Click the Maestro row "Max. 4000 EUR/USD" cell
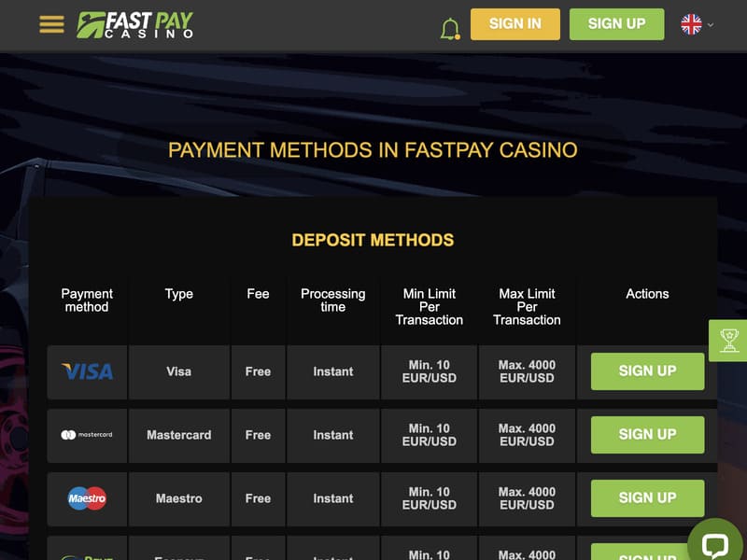Screen dimensions: 747x560 coord(527,498)
